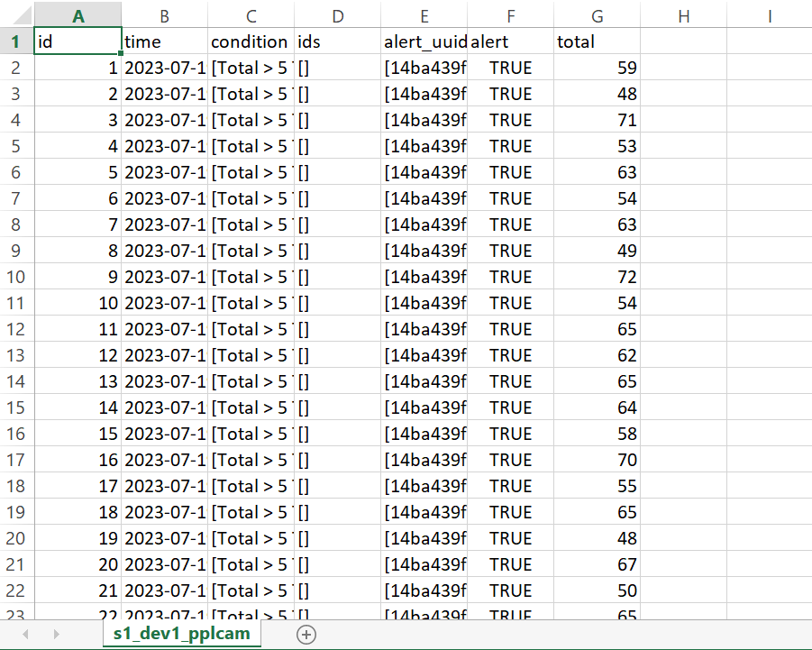The height and width of the screenshot is (650, 812).
Task: Select the s1_dev1_pplcam sheet tab
Action: [x=181, y=635]
